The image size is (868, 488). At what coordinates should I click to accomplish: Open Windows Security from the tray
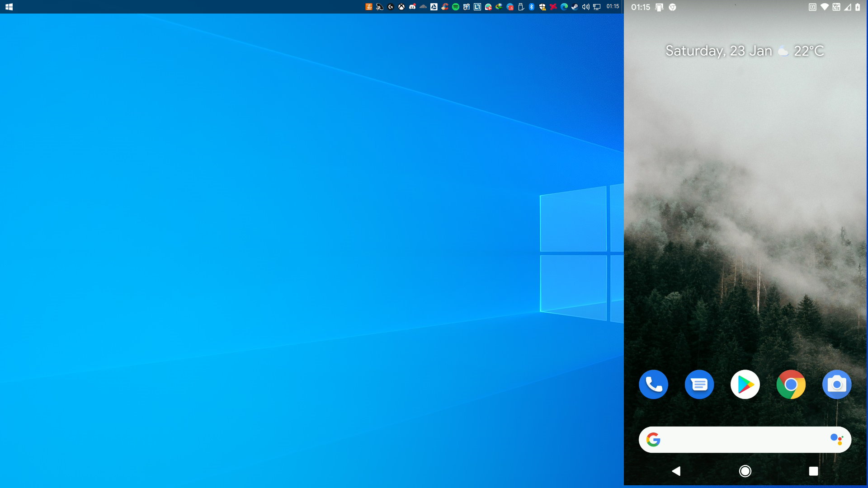[542, 7]
